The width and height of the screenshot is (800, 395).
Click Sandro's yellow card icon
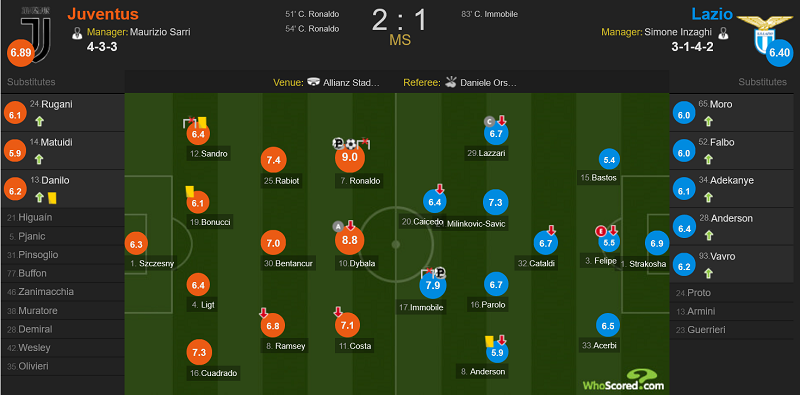click(202, 122)
